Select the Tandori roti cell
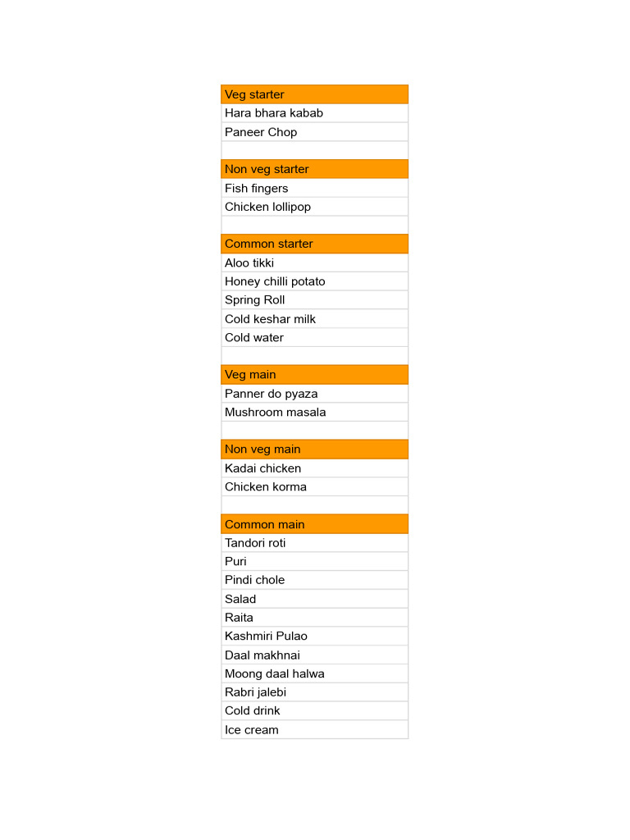Screen dimensions: 630x840 click(314, 543)
